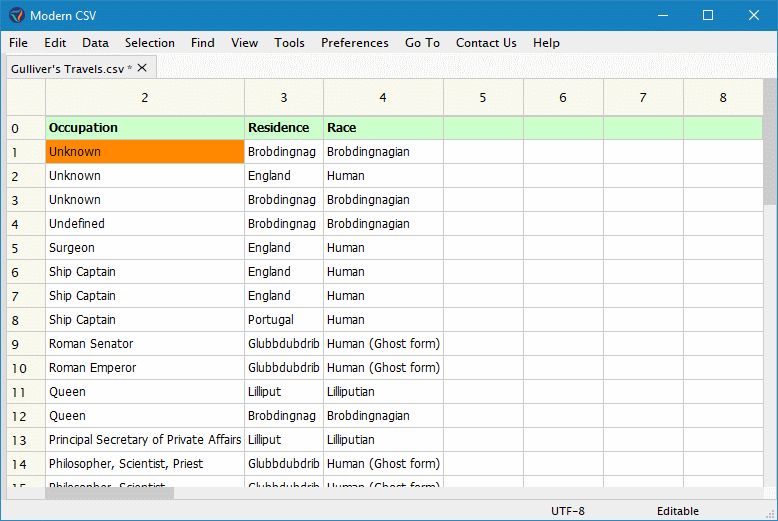Minimize the Modern CSV window

tap(663, 15)
